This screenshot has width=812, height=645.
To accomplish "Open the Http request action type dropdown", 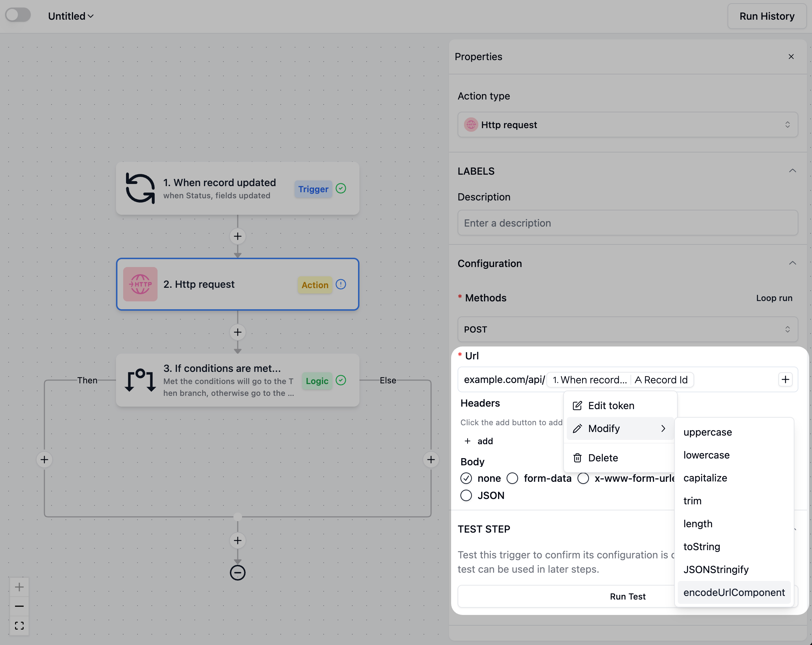I will tap(628, 125).
